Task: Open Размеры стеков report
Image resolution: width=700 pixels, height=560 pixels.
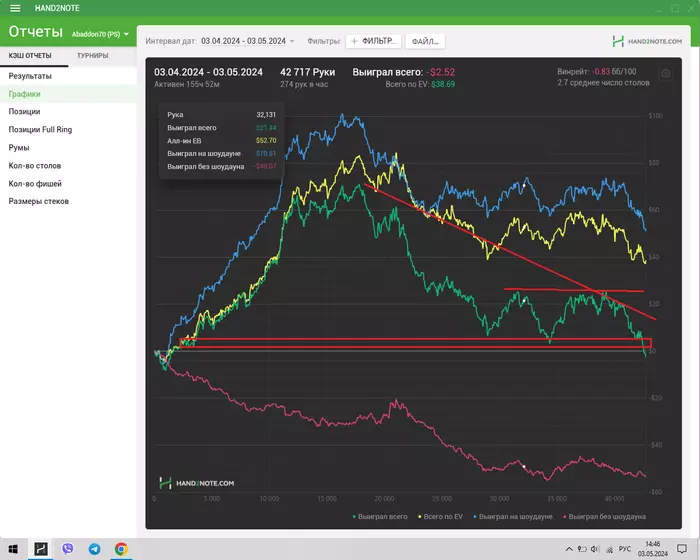Action: pyautogui.click(x=68, y=201)
